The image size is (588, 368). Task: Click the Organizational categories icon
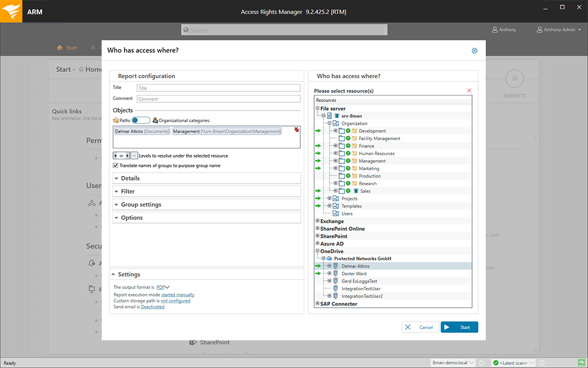pyautogui.click(x=155, y=120)
